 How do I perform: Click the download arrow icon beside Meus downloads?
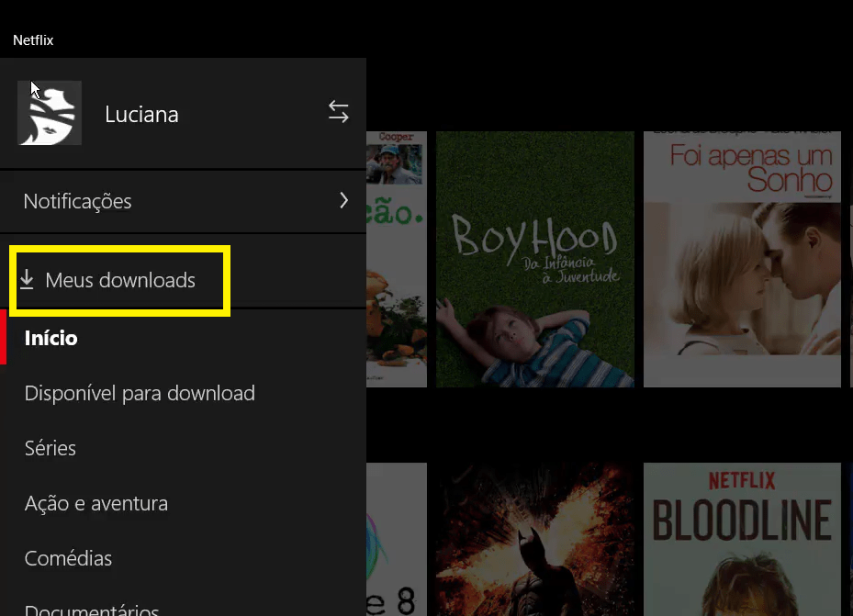[x=27, y=279]
